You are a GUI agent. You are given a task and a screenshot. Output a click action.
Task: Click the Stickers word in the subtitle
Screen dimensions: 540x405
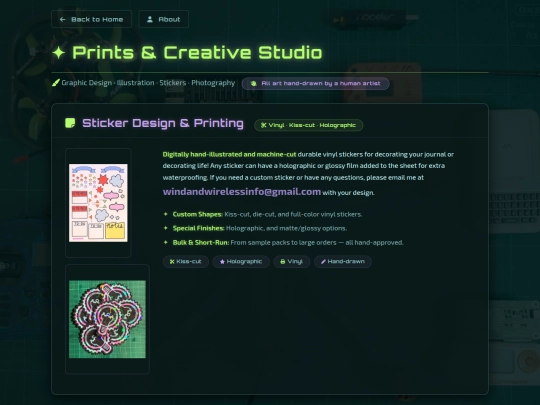point(173,83)
